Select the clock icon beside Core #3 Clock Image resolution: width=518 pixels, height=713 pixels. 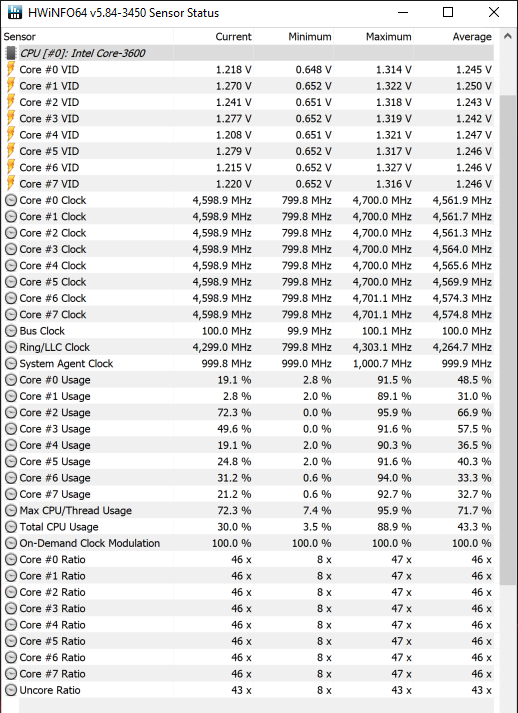coord(11,249)
